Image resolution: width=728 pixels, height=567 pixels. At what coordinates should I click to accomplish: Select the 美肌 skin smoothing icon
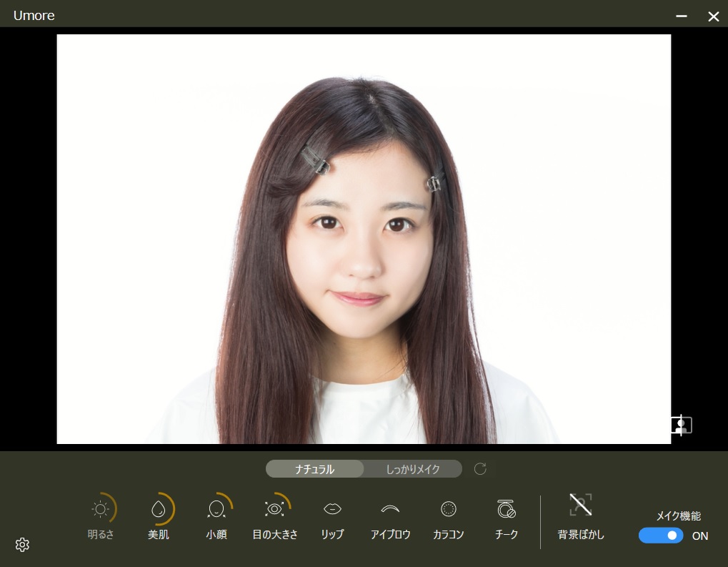[159, 509]
